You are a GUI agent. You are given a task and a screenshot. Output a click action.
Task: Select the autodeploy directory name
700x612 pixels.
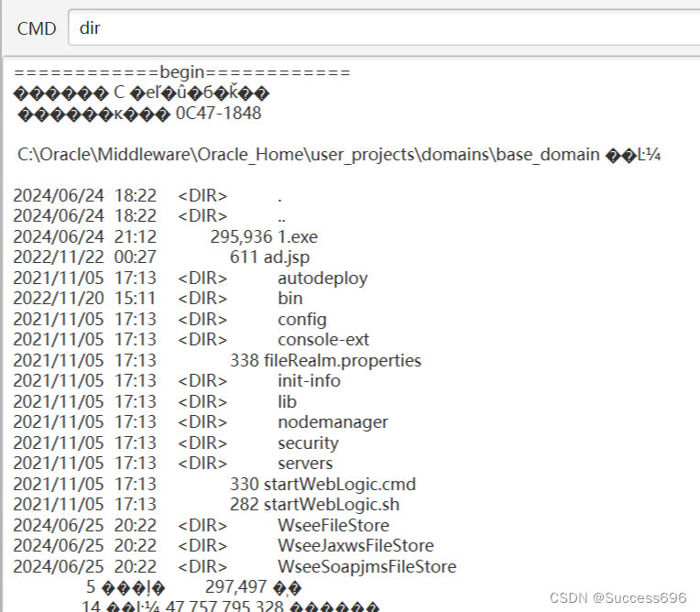[323, 279]
